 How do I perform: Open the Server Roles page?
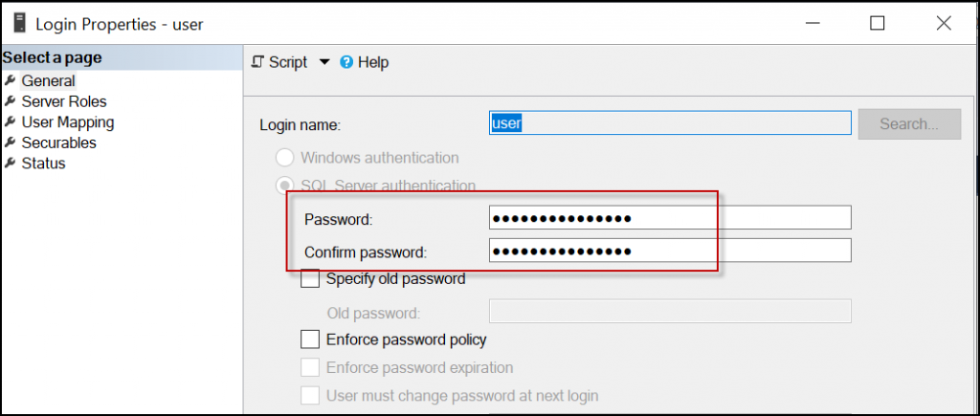pos(64,101)
